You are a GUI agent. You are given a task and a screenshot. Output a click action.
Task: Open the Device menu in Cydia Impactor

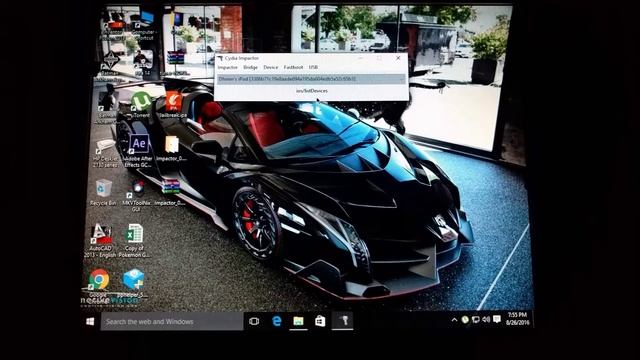point(270,67)
